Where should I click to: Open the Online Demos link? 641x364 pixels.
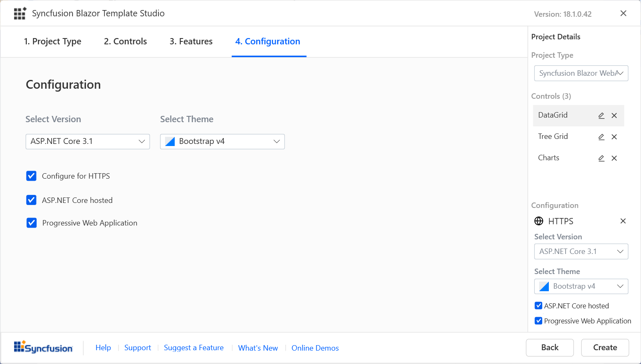pos(315,348)
